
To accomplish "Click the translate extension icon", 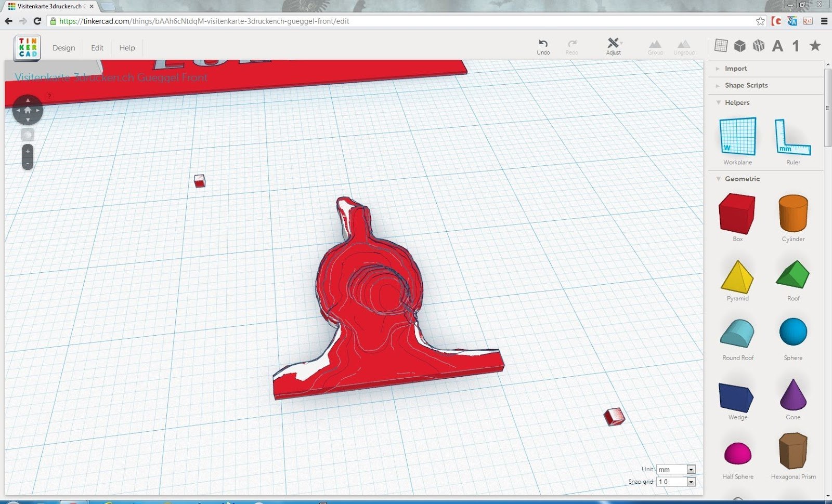I will point(792,21).
